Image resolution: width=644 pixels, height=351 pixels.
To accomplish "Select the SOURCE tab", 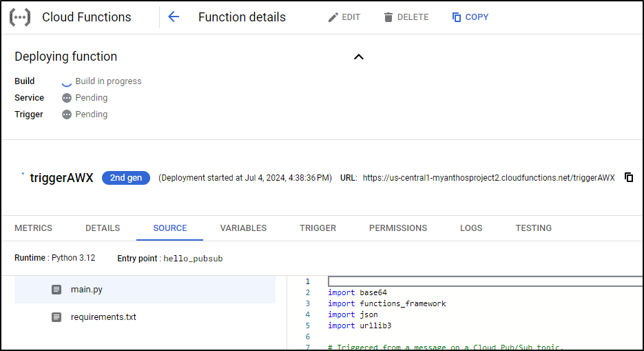I will click(170, 228).
